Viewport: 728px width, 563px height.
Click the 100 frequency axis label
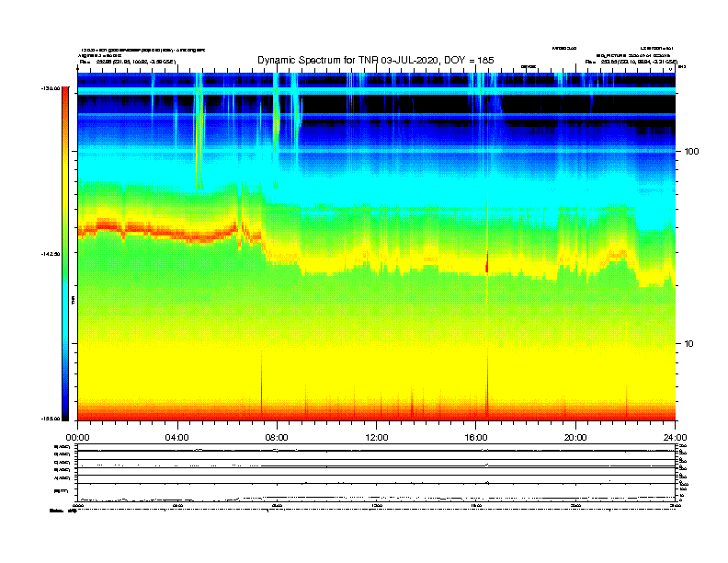coord(691,152)
